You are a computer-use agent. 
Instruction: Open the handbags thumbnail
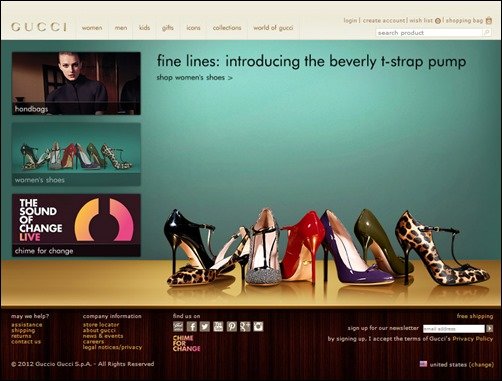click(x=76, y=83)
